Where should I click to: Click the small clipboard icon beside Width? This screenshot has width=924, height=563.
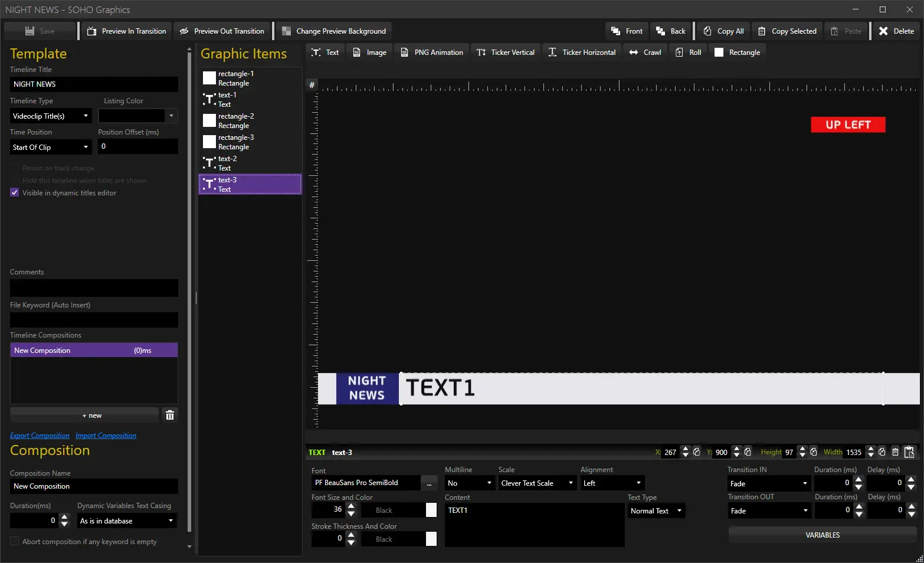coord(895,452)
